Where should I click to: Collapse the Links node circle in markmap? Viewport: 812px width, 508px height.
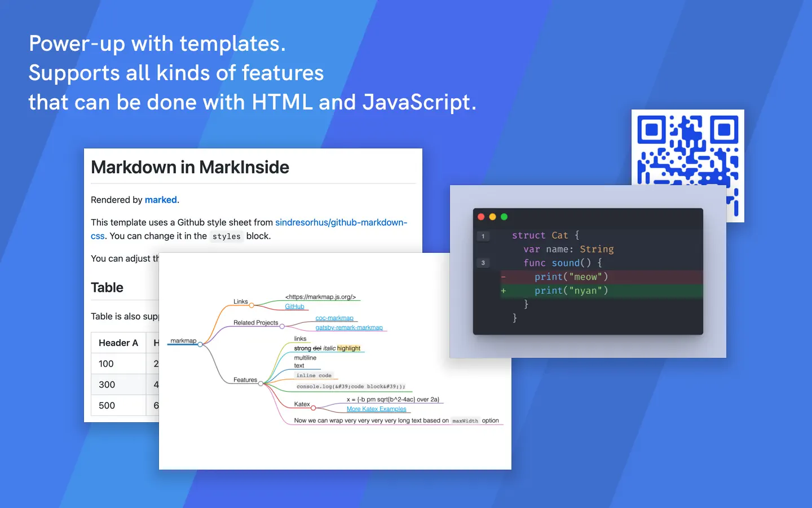[251, 305]
